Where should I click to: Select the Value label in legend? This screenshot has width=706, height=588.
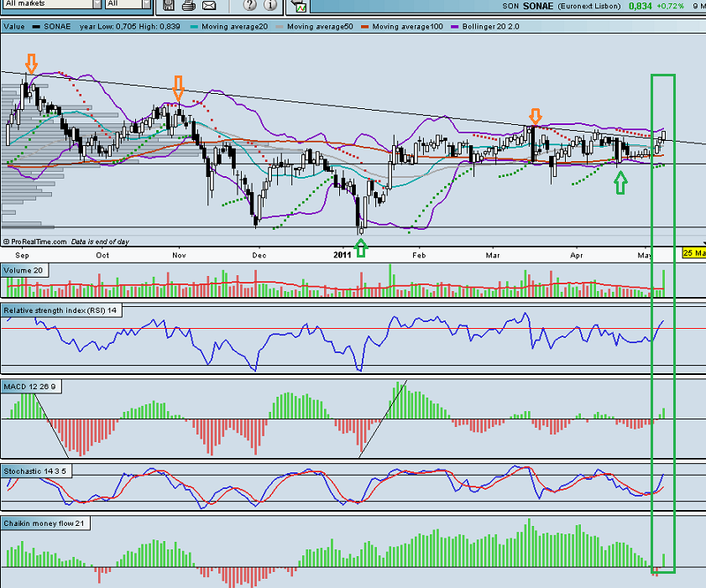coord(14,27)
